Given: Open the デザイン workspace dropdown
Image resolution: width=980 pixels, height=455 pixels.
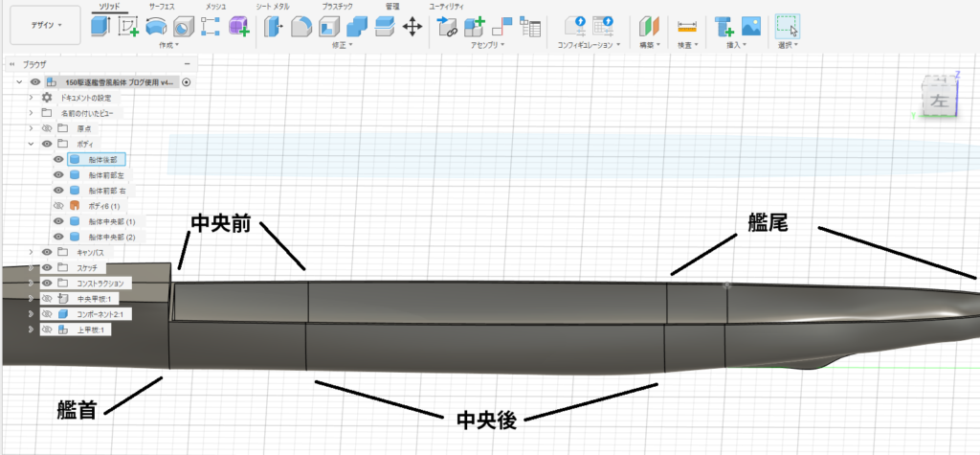Looking at the screenshot, I should pyautogui.click(x=46, y=25).
